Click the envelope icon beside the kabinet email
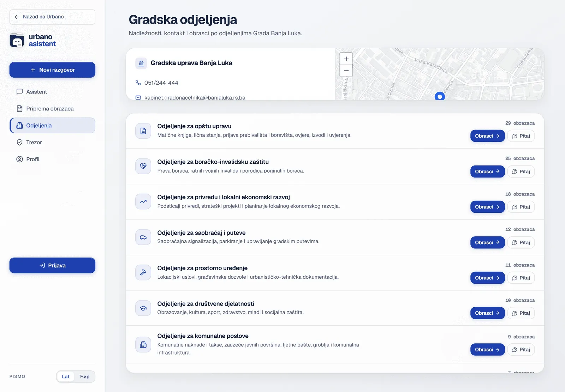 click(x=138, y=98)
